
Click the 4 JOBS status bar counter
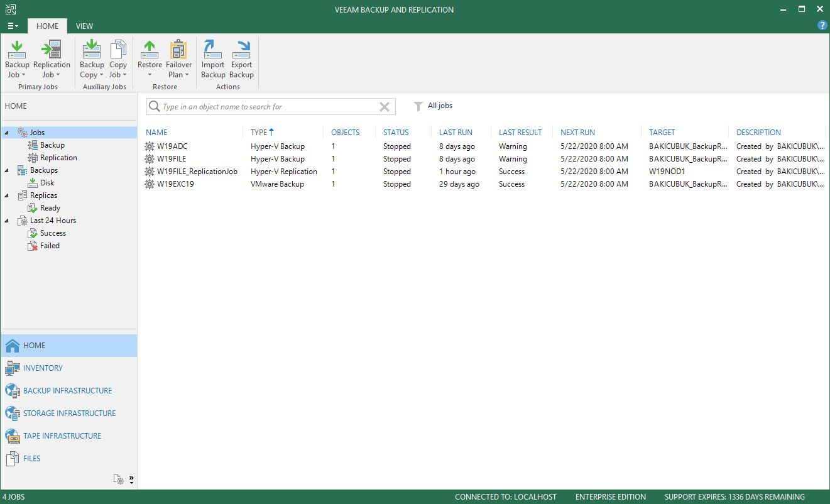pyautogui.click(x=14, y=497)
